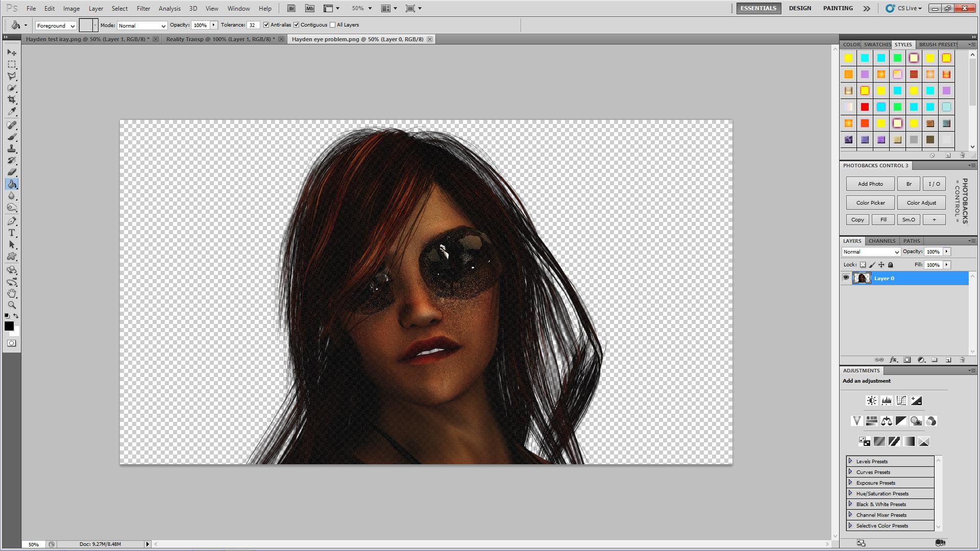Disable the Contiguous checkbox
This screenshot has width=980, height=551.
[296, 24]
